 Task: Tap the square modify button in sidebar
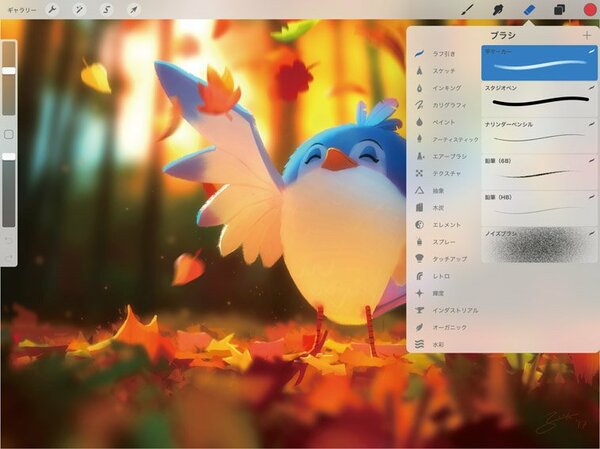pos(9,134)
